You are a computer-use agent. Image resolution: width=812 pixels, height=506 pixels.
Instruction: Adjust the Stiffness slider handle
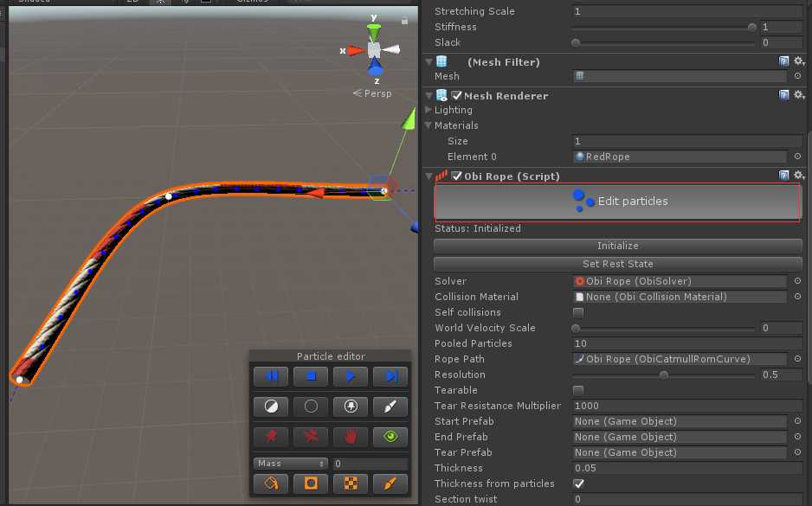pyautogui.click(x=752, y=27)
